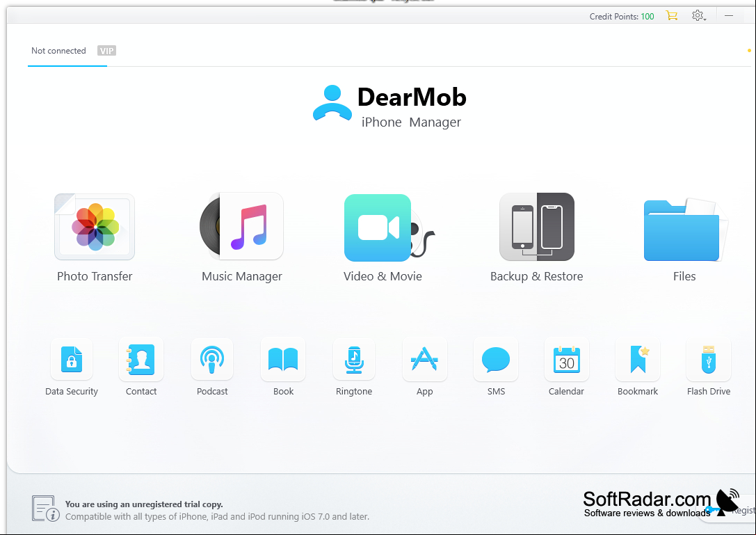Click unregistered trial copy notice text
756x535 pixels.
(144, 504)
